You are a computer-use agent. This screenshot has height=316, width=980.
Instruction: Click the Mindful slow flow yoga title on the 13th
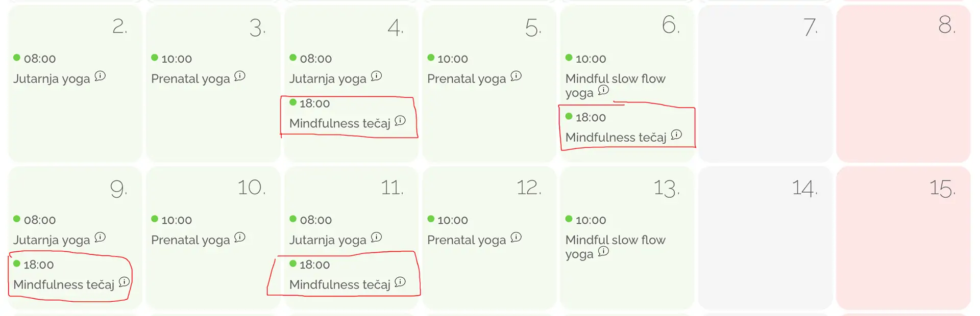pos(615,240)
